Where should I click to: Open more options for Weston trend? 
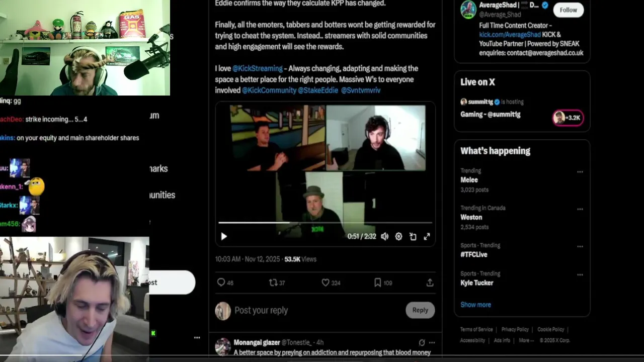[580, 209]
